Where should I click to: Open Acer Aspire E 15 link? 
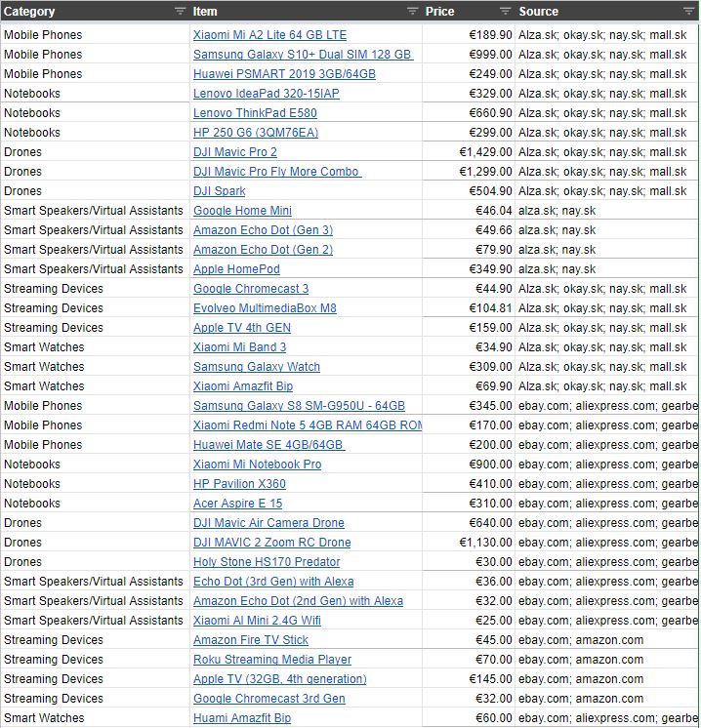coord(238,503)
